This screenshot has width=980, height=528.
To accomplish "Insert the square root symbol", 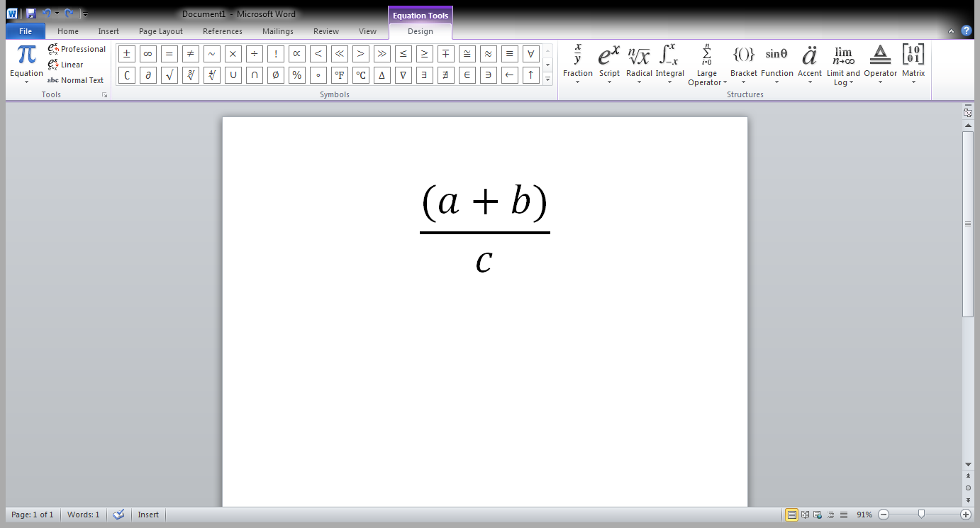I will click(169, 75).
